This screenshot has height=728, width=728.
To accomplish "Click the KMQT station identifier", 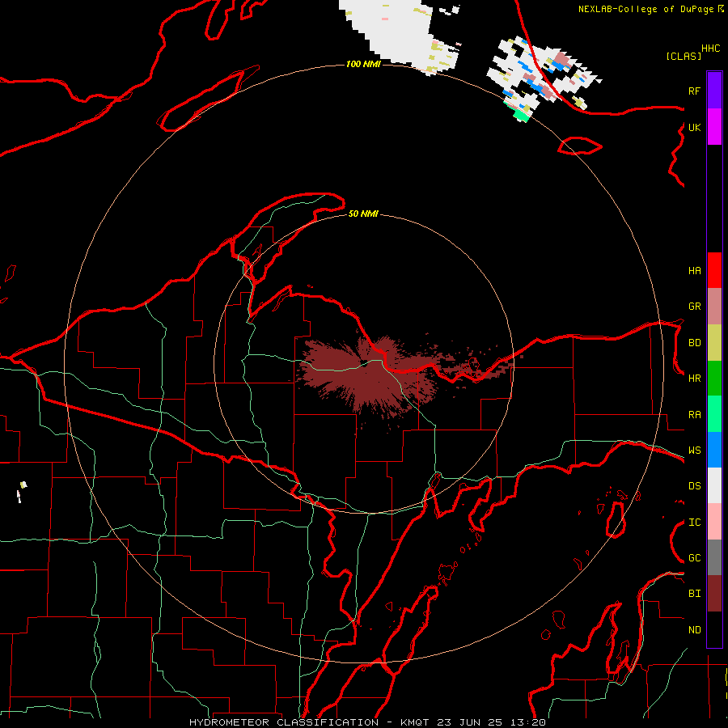I will (x=416, y=722).
